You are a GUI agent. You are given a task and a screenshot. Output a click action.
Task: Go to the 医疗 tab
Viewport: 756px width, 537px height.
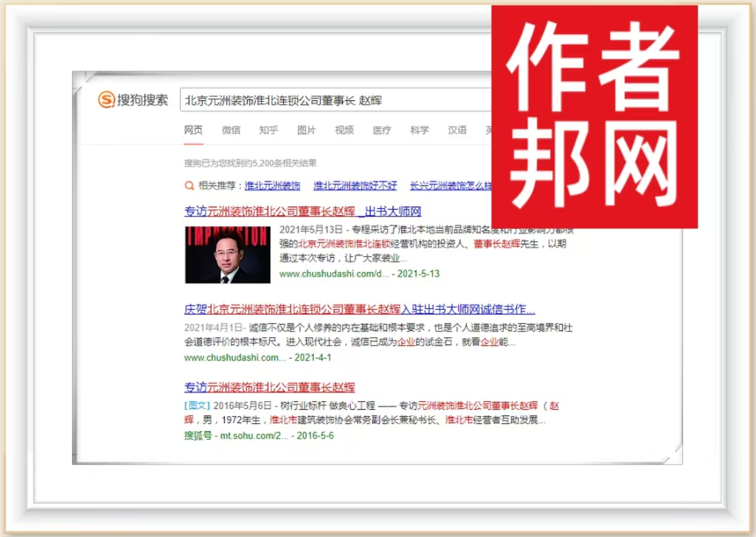click(382, 130)
